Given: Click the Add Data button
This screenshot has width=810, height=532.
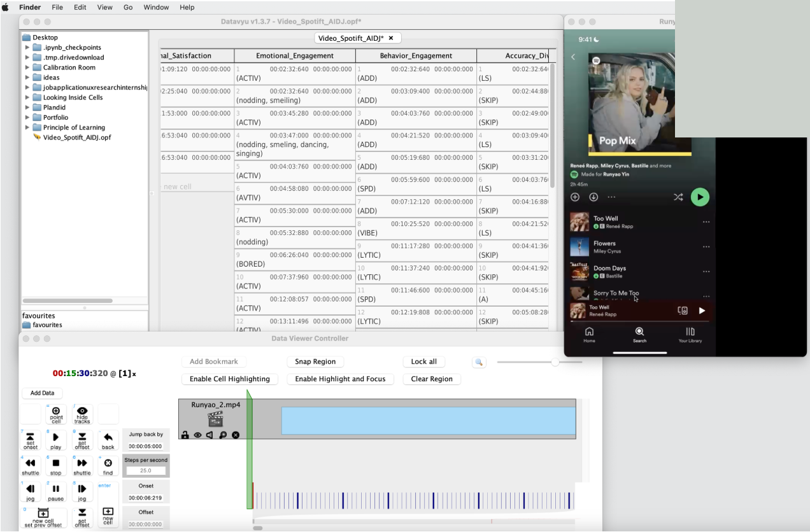Looking at the screenshot, I should [x=43, y=393].
